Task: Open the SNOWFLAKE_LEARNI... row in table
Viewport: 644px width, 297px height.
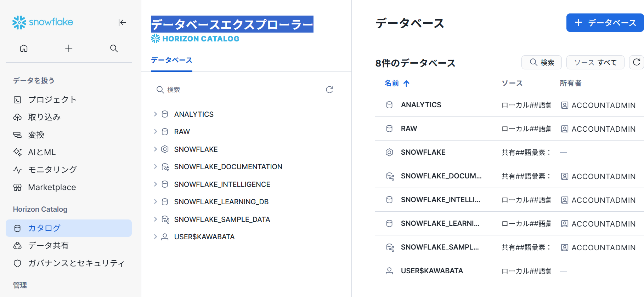Action: tap(509, 223)
